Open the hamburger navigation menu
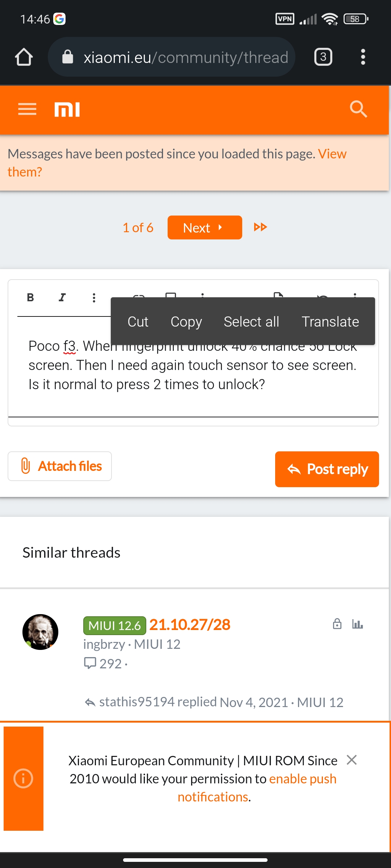The width and height of the screenshot is (391, 868). (x=27, y=109)
